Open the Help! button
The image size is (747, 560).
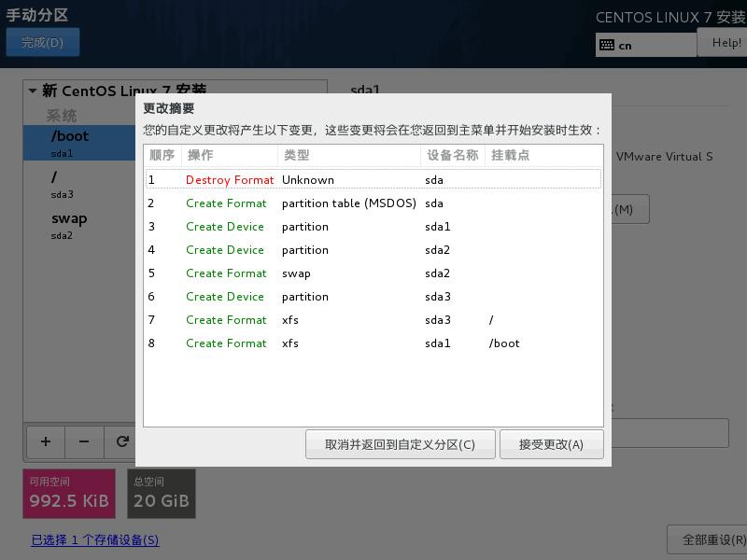tap(722, 42)
